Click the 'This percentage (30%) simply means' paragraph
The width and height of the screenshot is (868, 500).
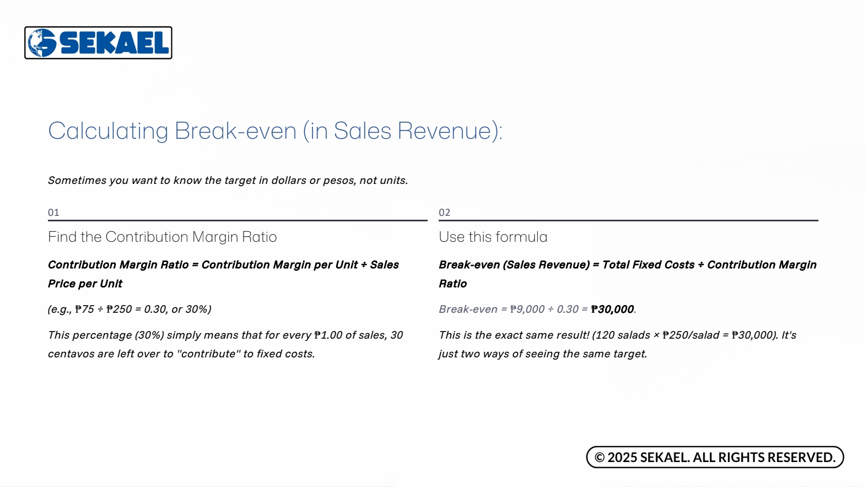pos(225,344)
